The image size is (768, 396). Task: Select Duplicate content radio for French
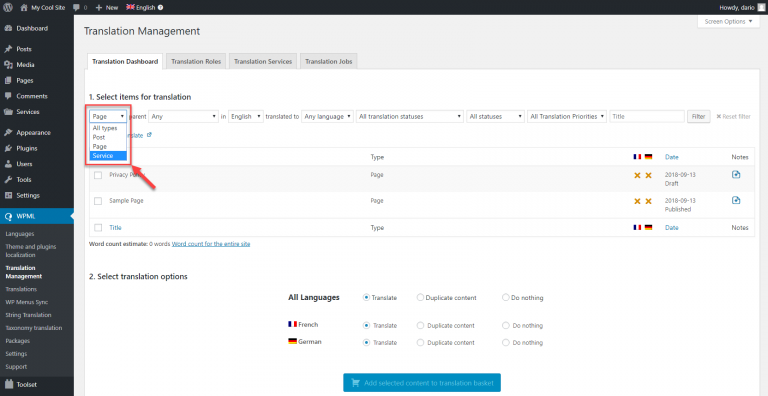(420, 325)
